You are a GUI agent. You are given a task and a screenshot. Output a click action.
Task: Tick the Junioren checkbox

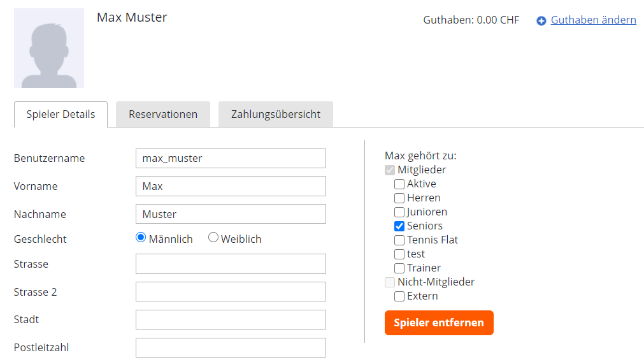[399, 212]
